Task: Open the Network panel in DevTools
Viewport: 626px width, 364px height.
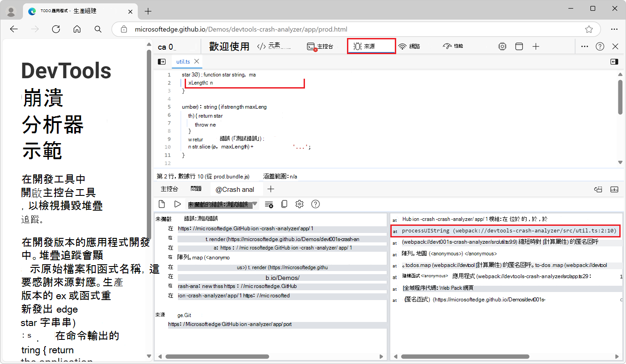Action: [x=409, y=46]
